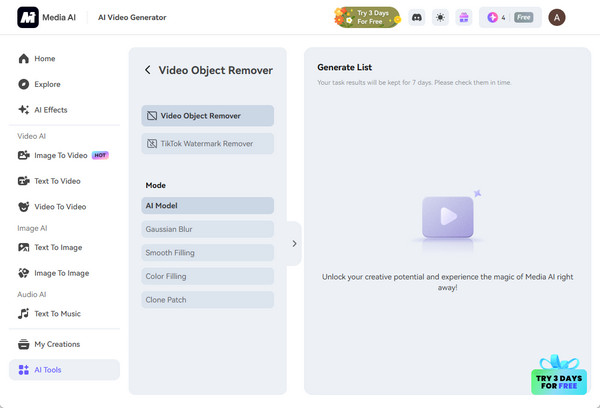The image size is (600, 408).
Task: Click the 'kept for 7 days' notice text
Action: (414, 82)
